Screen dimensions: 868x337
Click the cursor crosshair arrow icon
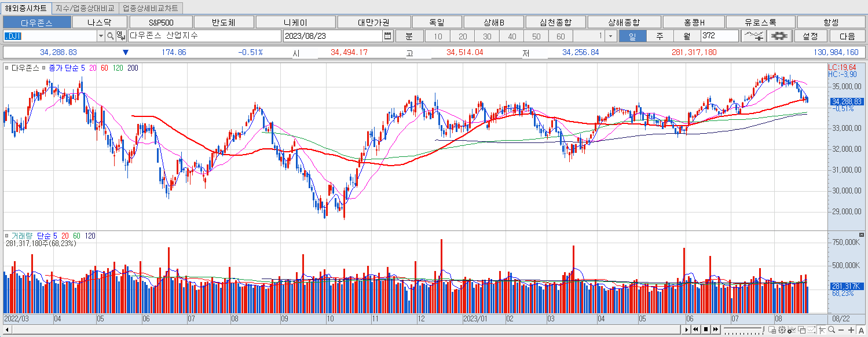click(822, 329)
